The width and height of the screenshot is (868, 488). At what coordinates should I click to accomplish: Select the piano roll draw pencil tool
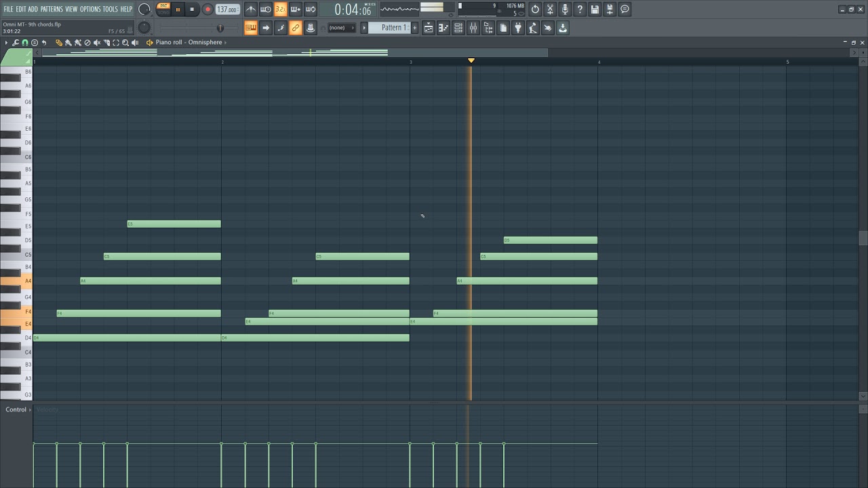[59, 43]
